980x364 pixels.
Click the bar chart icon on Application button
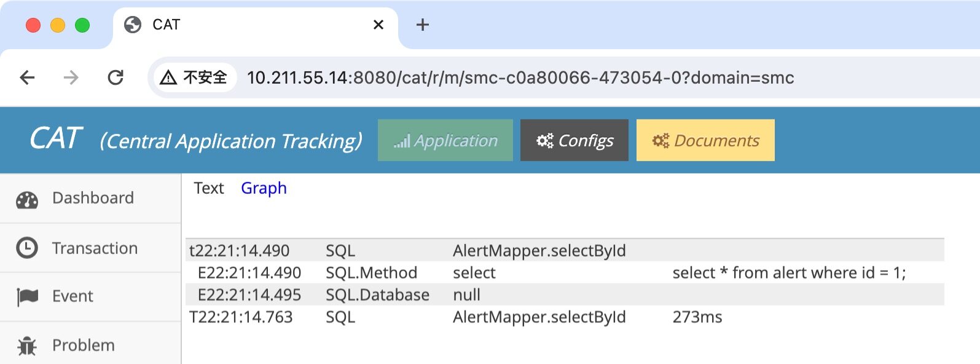coord(402,142)
